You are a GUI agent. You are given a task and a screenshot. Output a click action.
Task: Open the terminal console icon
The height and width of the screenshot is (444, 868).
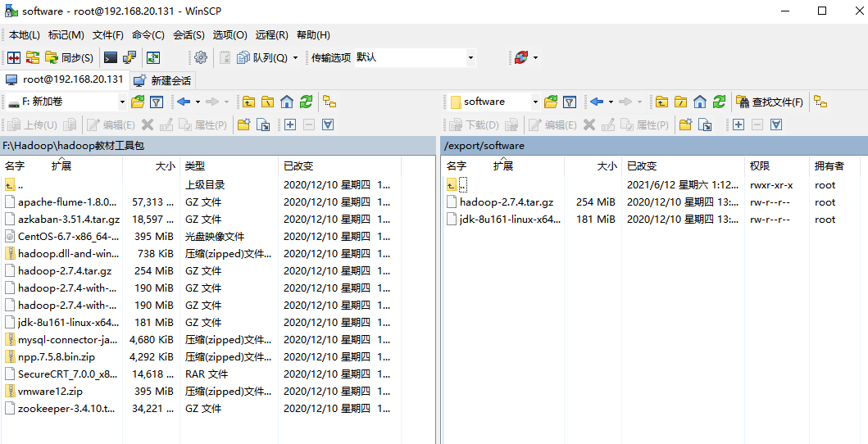111,57
